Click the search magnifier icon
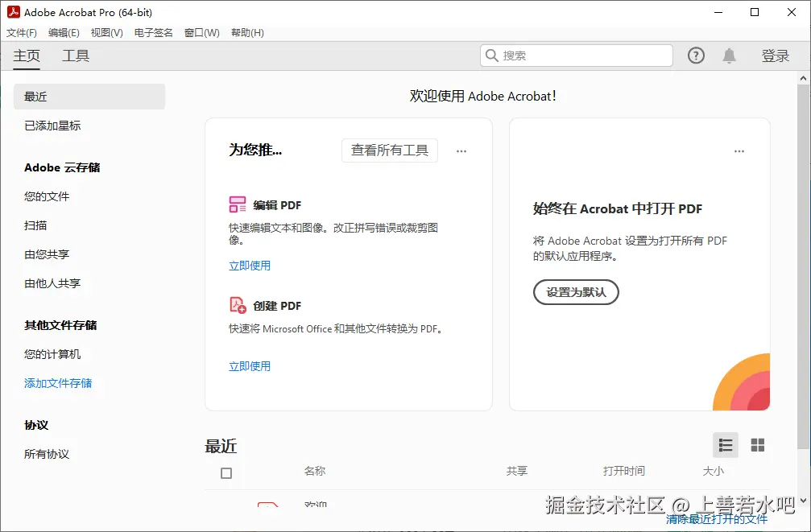 [492, 56]
